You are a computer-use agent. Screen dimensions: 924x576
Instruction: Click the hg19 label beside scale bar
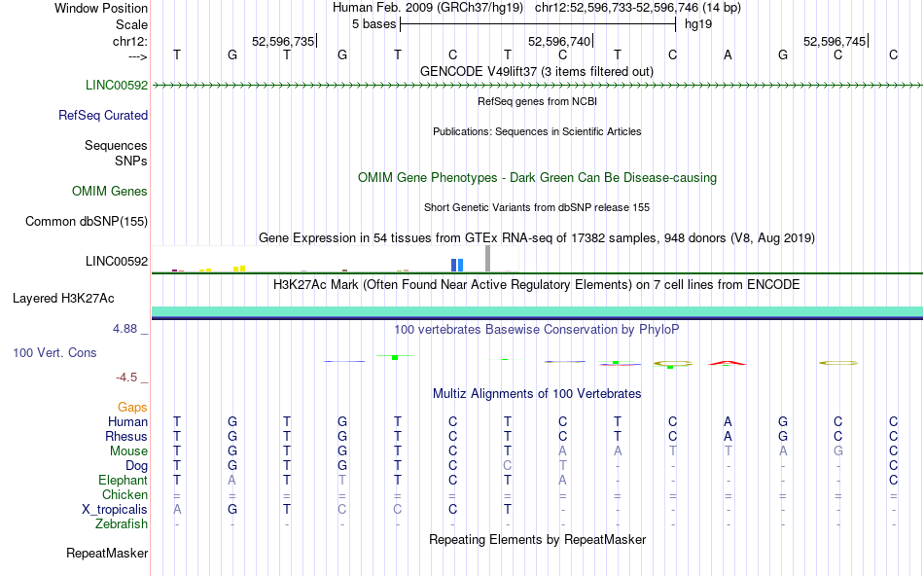tap(698, 24)
